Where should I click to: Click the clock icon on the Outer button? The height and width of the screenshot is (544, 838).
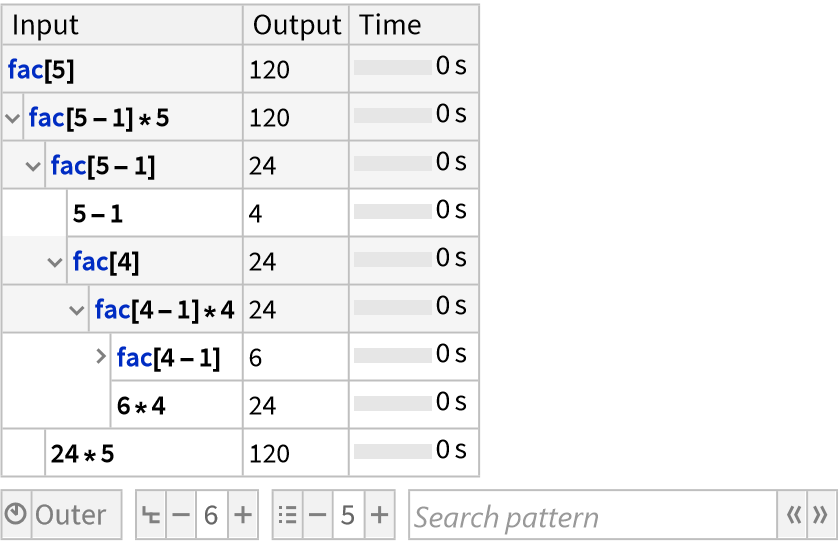pyautogui.click(x=17, y=516)
